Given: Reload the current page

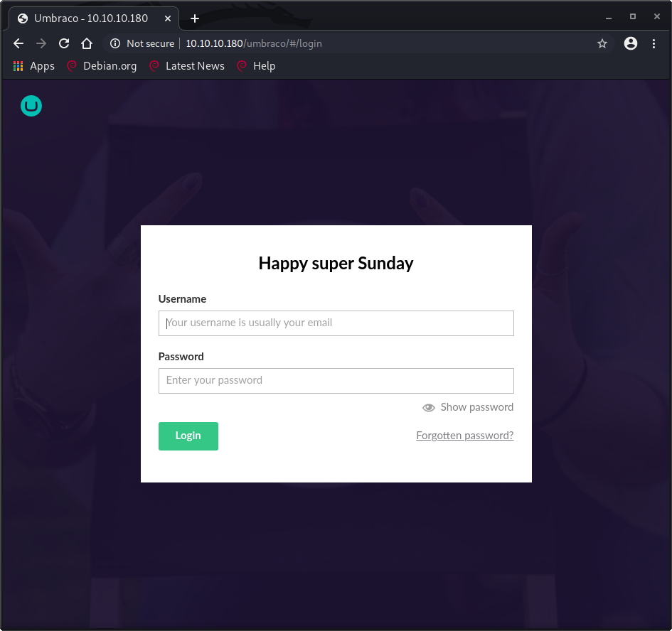Looking at the screenshot, I should pos(64,43).
